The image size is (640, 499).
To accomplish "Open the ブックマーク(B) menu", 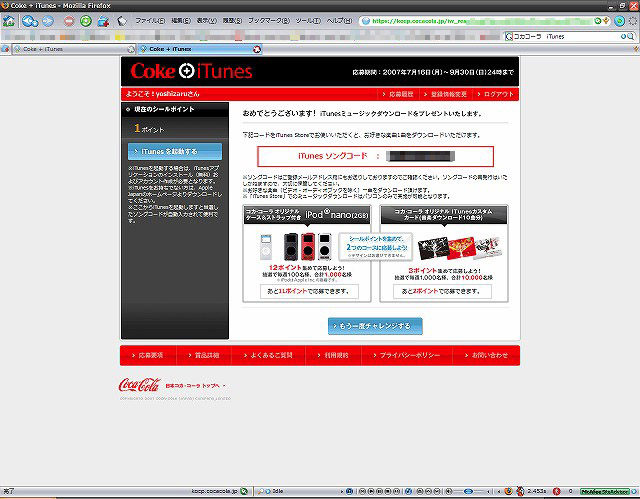I will (x=269, y=20).
